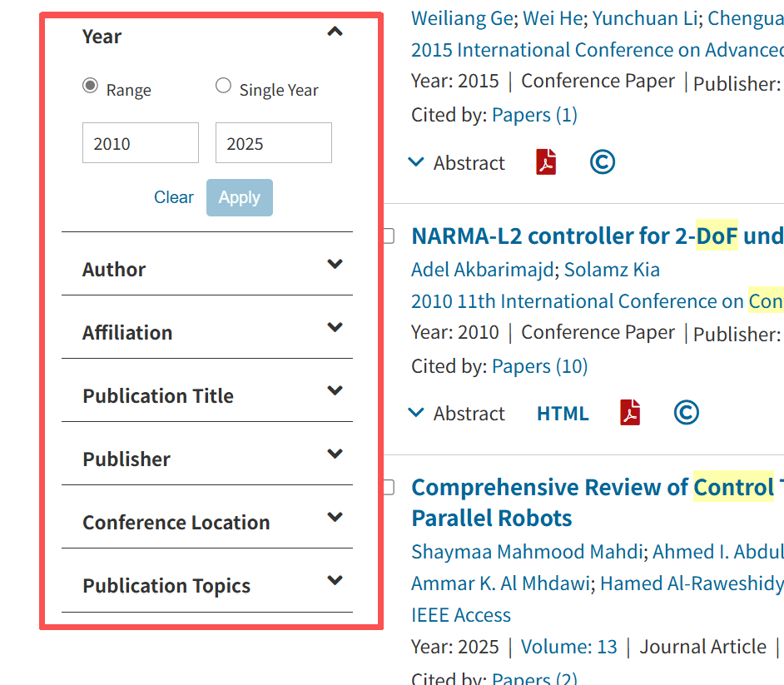This screenshot has height=685, width=784.
Task: Show the Abstract of the NARMA-L2 paper
Action: [457, 414]
